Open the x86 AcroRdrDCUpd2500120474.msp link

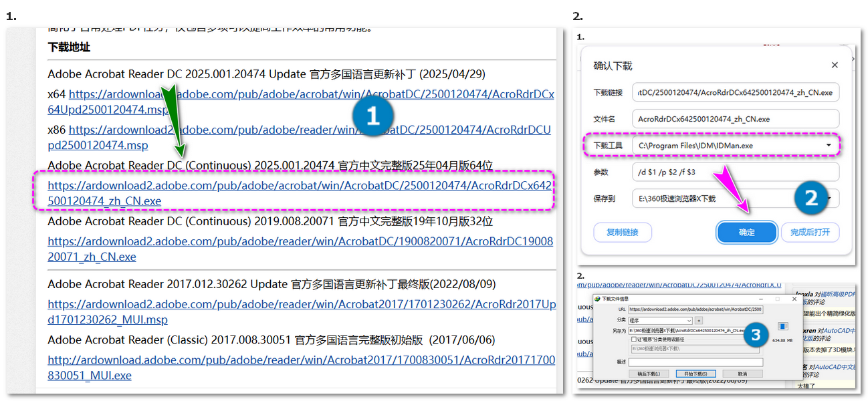[300, 137]
